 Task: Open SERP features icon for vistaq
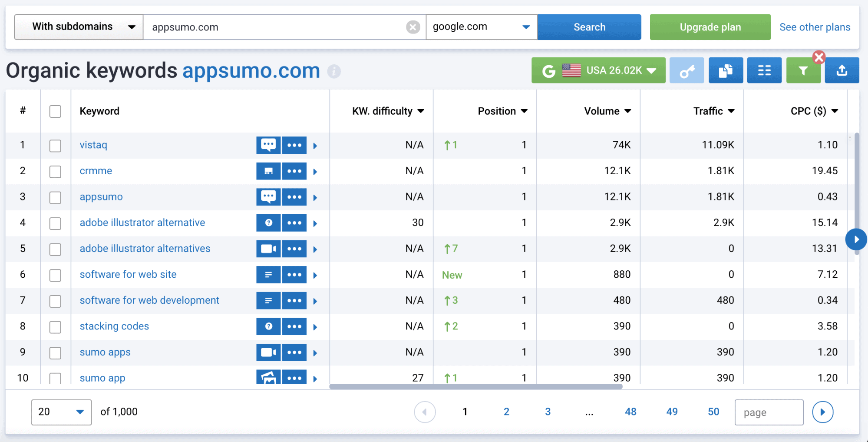tap(268, 145)
